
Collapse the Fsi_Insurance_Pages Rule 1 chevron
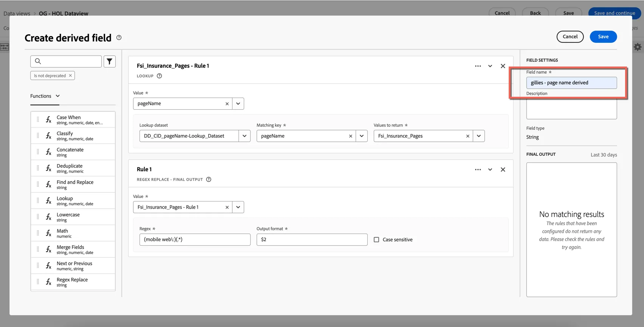(x=490, y=66)
